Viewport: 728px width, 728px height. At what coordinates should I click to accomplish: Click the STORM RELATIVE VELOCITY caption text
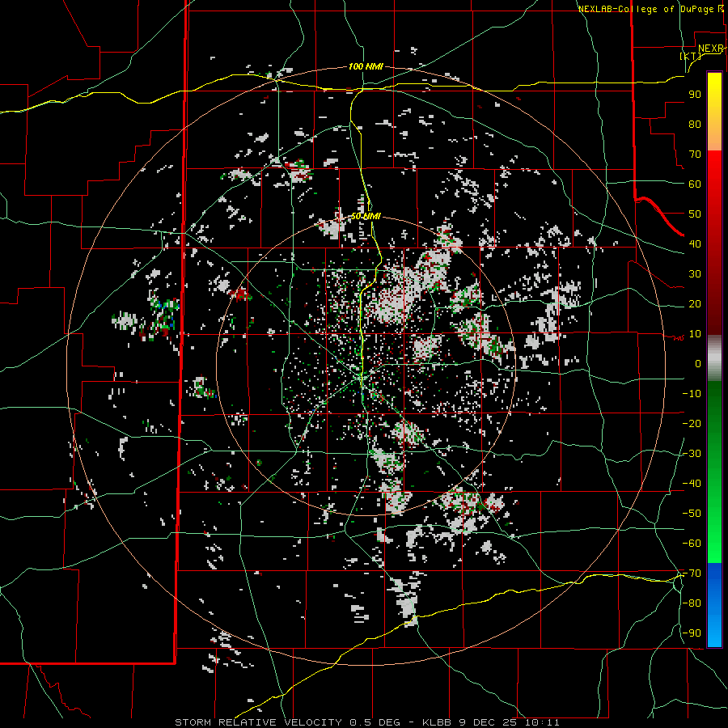pyautogui.click(x=258, y=722)
